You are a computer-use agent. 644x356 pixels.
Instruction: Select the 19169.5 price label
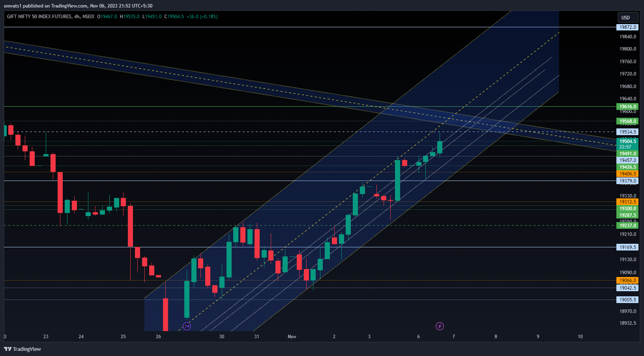pos(627,247)
